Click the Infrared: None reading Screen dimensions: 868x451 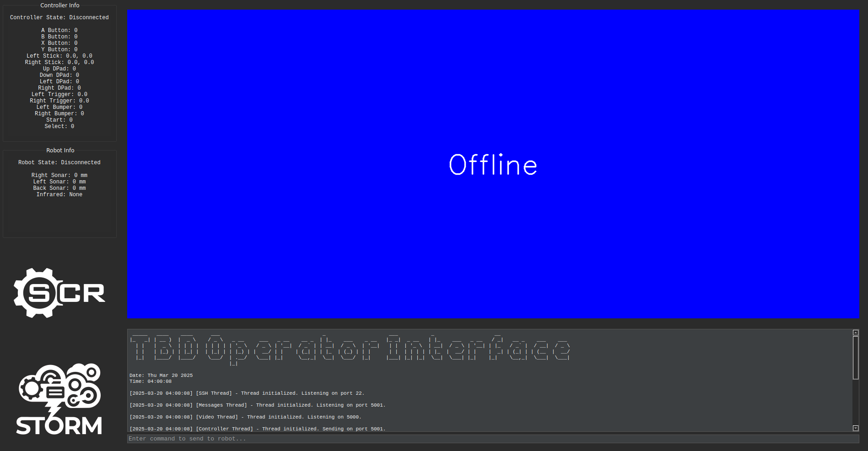(59, 194)
